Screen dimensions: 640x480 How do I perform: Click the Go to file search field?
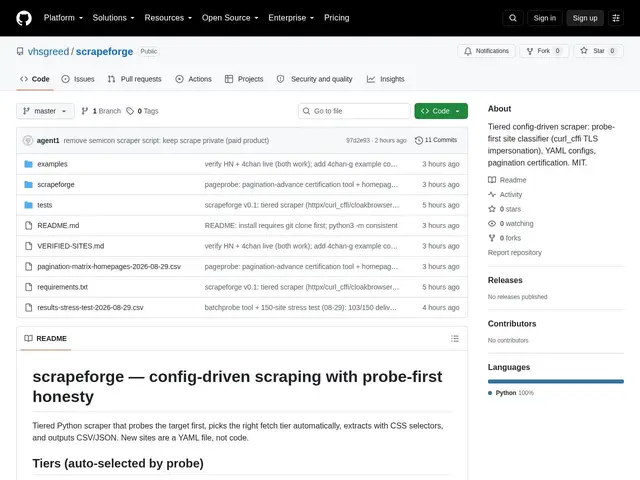tap(354, 111)
